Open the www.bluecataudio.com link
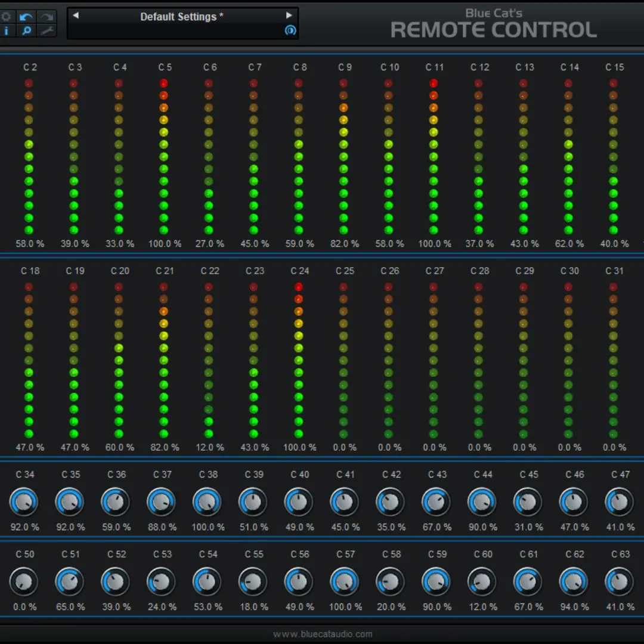The height and width of the screenshot is (644, 644). pyautogui.click(x=323, y=634)
